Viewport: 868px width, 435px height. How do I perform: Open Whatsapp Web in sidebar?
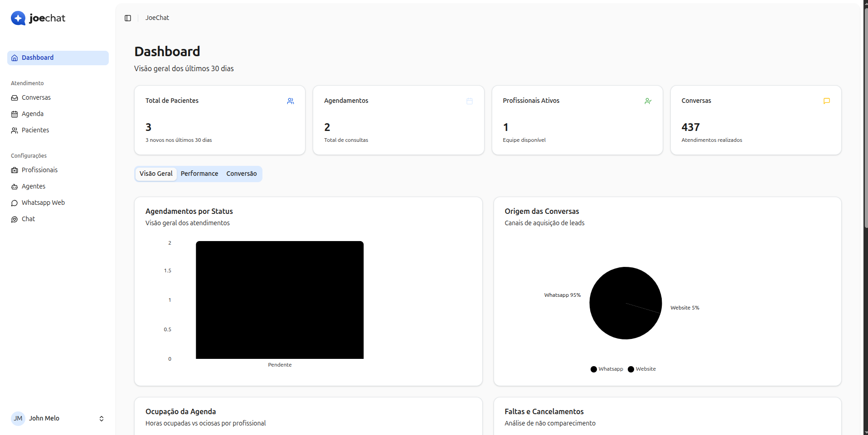[43, 203]
